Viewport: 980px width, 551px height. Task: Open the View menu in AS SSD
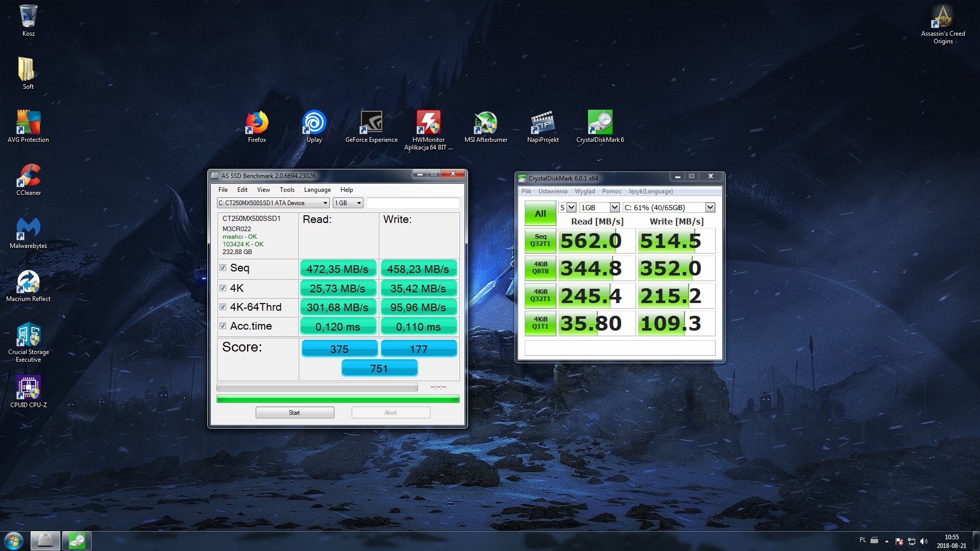click(263, 190)
